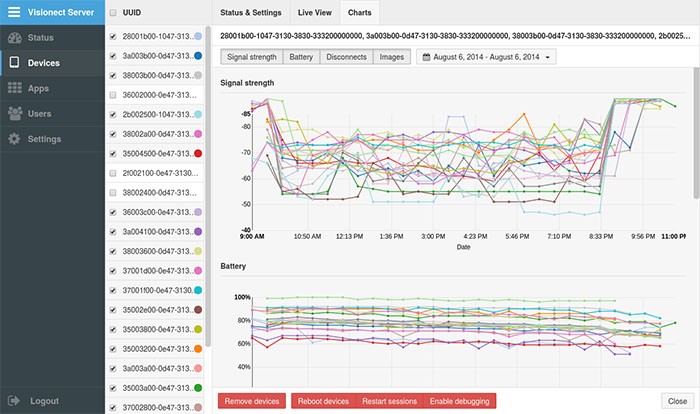The image size is (700, 414).
Task: Check device 36002000-0e47-313
Action: pyautogui.click(x=113, y=95)
